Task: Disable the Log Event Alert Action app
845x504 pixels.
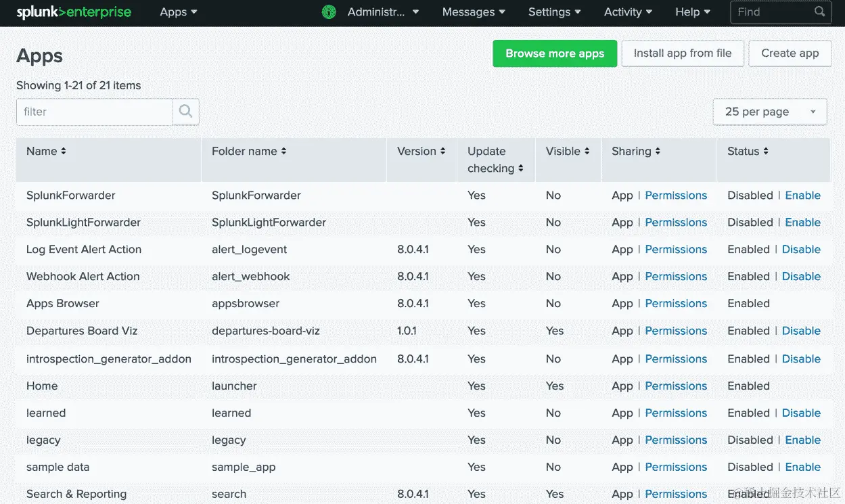Action: [801, 249]
